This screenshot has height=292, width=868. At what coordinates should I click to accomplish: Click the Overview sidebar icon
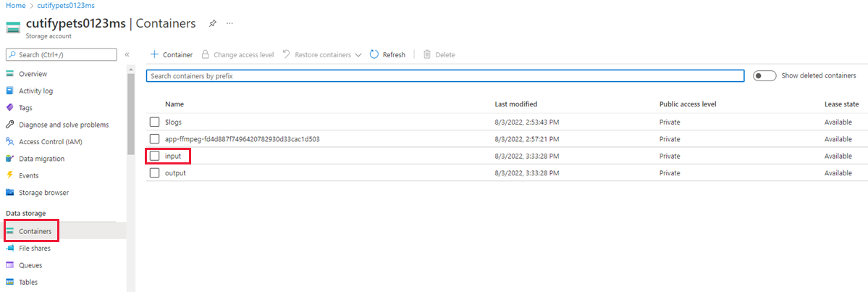(x=9, y=74)
